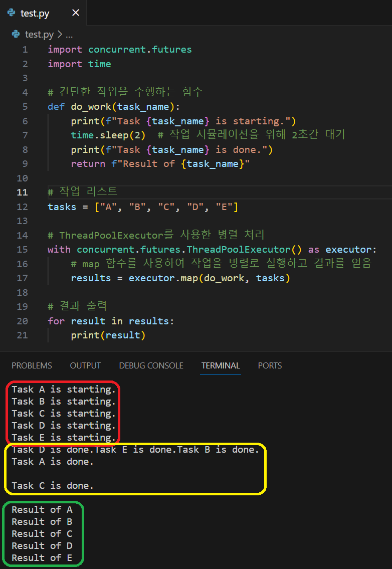Viewport: 392px width, 569px height.
Task: Select the TERMINAL panel tab
Action: click(221, 365)
